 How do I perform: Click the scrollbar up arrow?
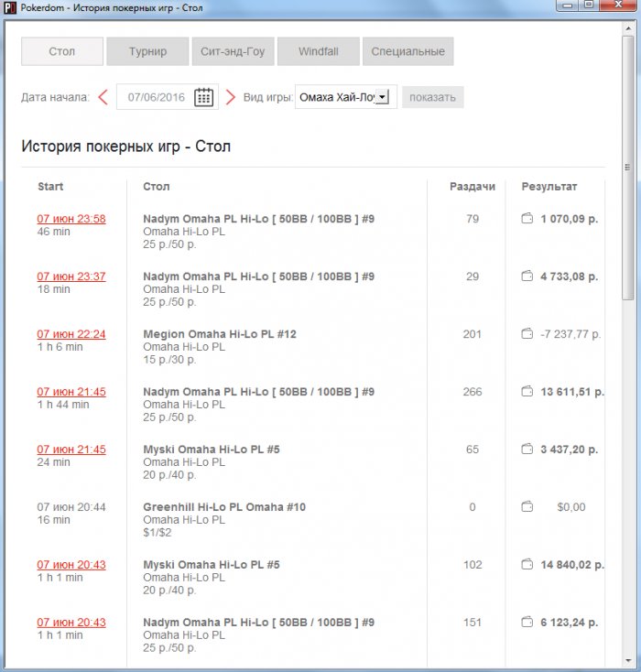(x=628, y=28)
